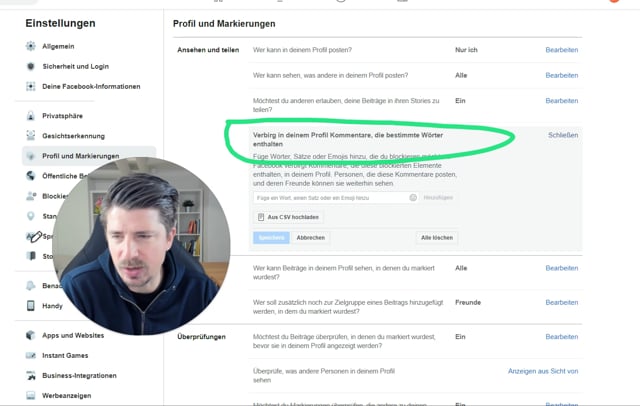Open Handy settings in sidebar

[52, 306]
